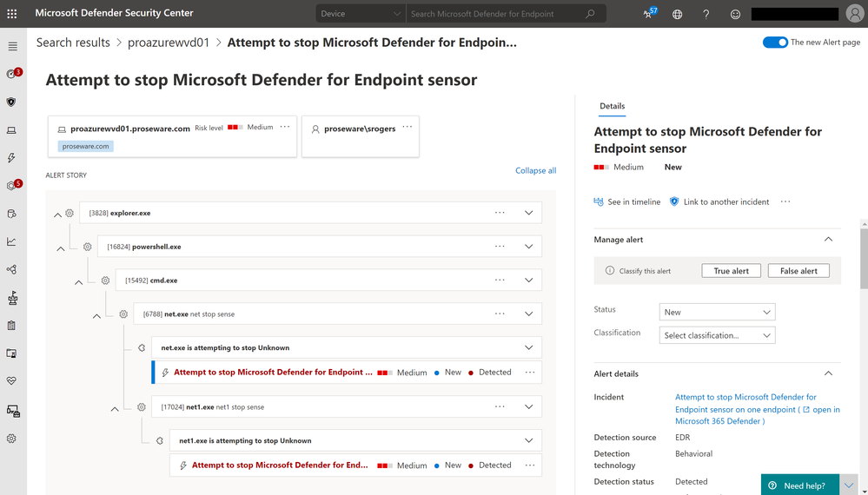The width and height of the screenshot is (868, 495).
Task: Turn off the new Alert page toggle
Action: 775,42
